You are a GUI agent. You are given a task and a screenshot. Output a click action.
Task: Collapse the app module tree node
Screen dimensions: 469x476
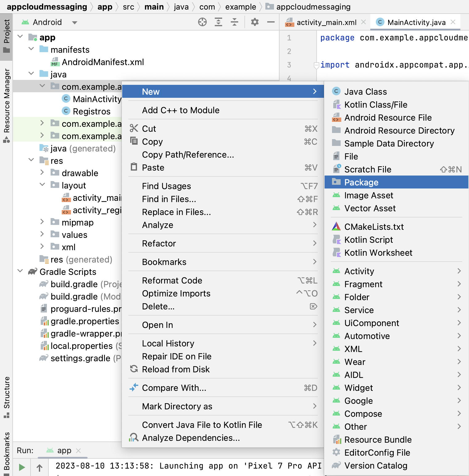pos(20,37)
